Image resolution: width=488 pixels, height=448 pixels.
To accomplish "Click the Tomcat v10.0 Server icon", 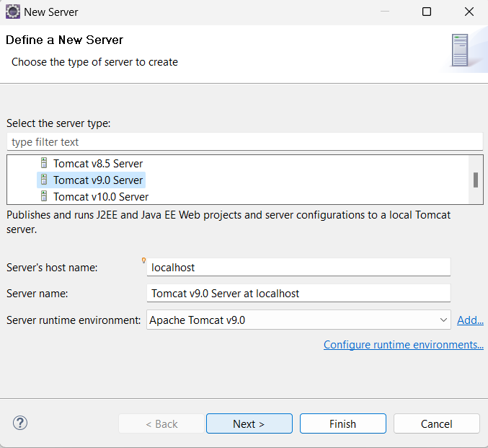I will pos(44,196).
